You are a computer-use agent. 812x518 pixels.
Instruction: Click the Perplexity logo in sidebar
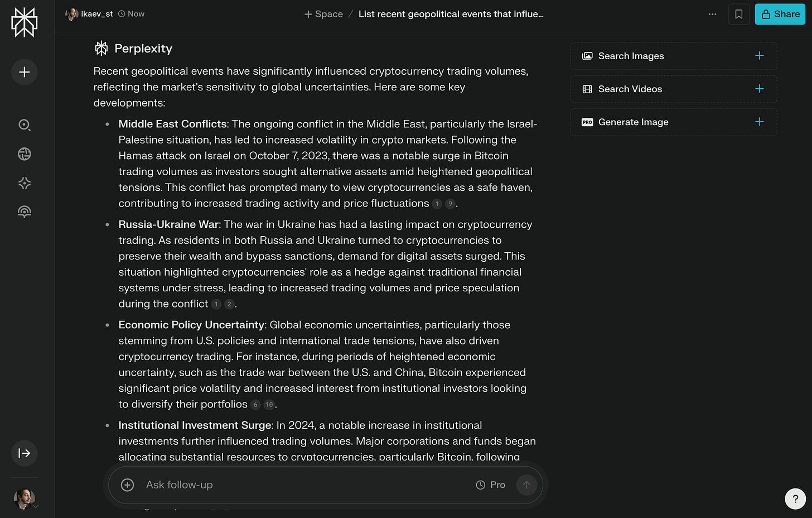point(25,23)
